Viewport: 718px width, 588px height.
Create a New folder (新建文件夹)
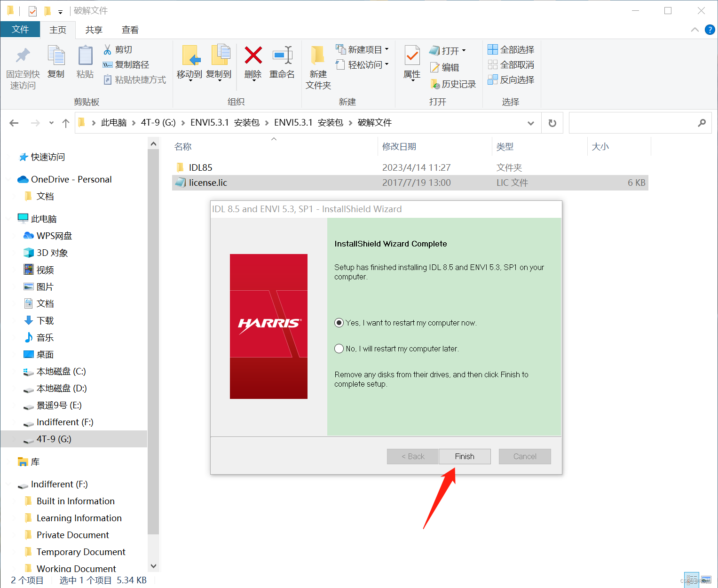point(318,67)
